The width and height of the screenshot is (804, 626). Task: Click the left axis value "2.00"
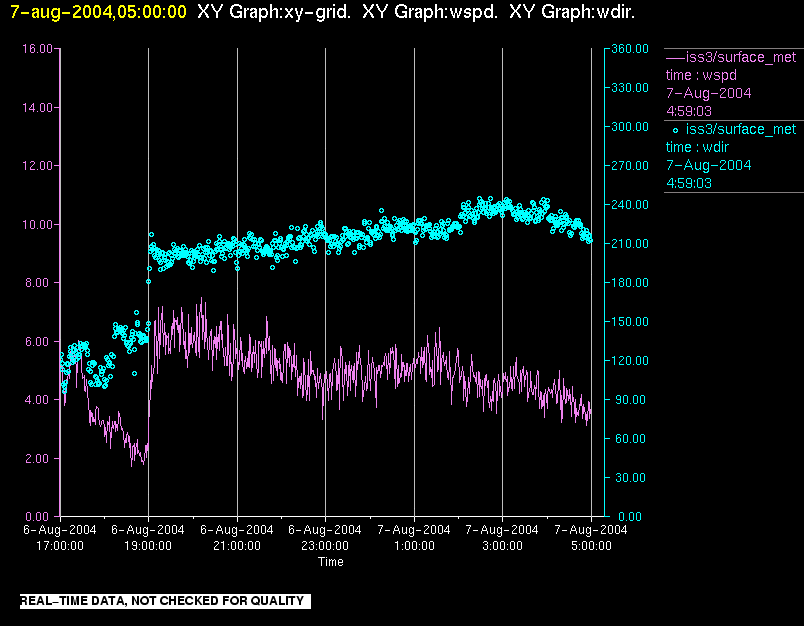(39, 458)
